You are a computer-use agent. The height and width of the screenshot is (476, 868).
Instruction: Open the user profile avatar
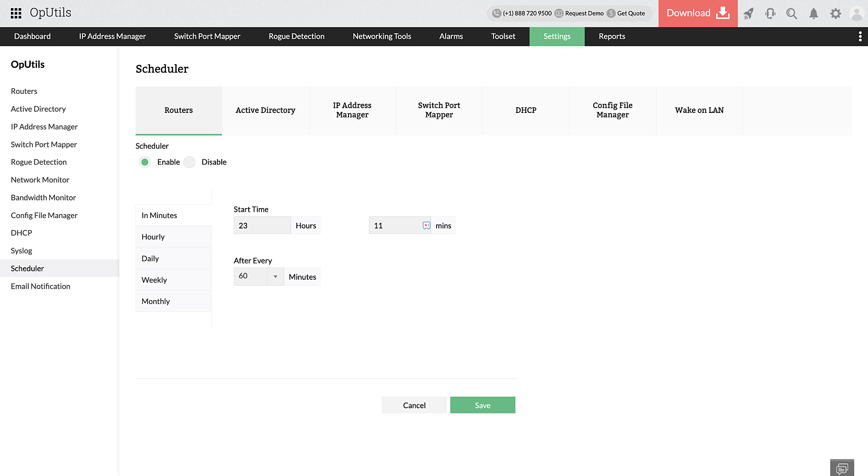coord(857,13)
